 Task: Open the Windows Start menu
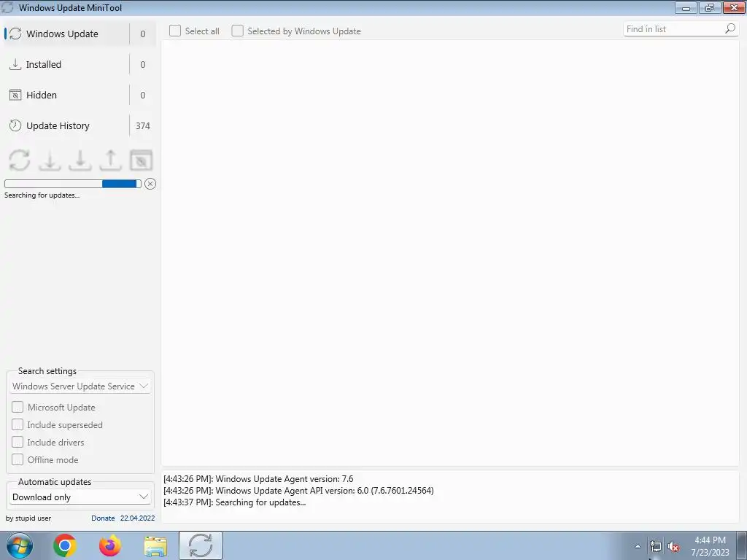[x=19, y=545]
